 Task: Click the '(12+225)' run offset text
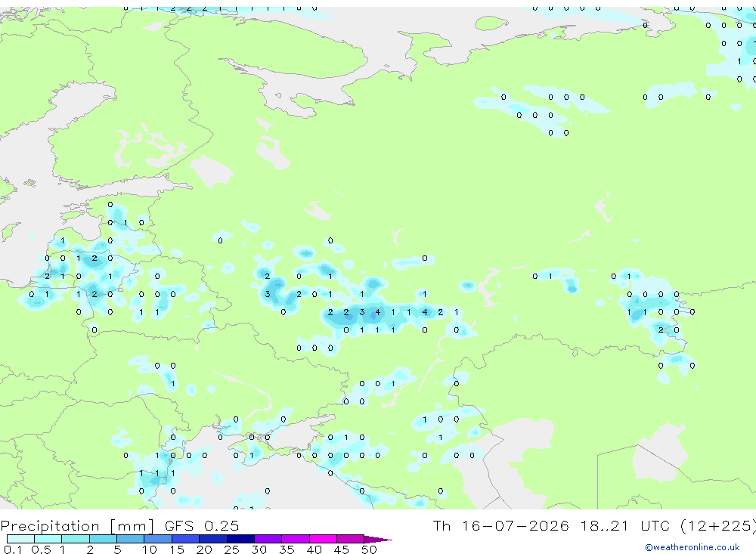718,525
